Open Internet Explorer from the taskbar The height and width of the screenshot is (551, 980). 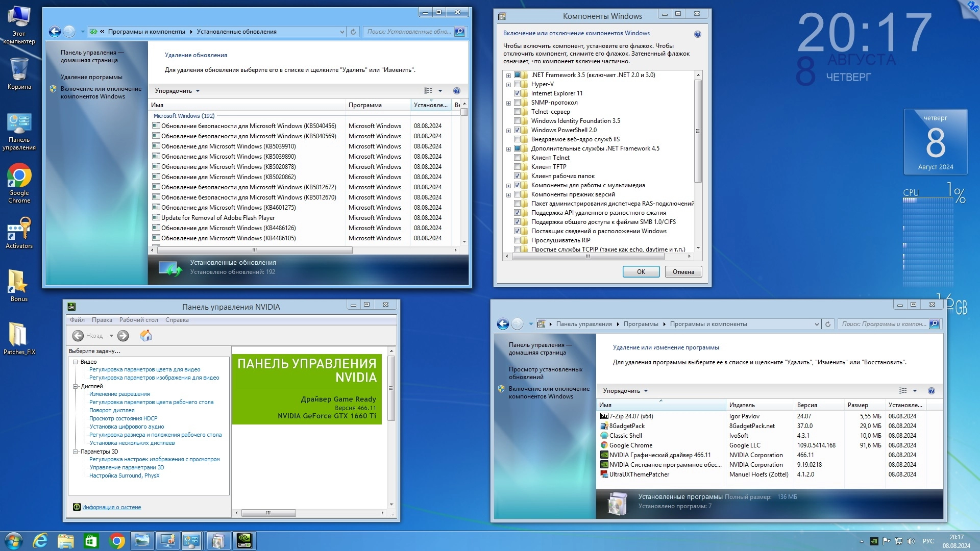click(40, 540)
